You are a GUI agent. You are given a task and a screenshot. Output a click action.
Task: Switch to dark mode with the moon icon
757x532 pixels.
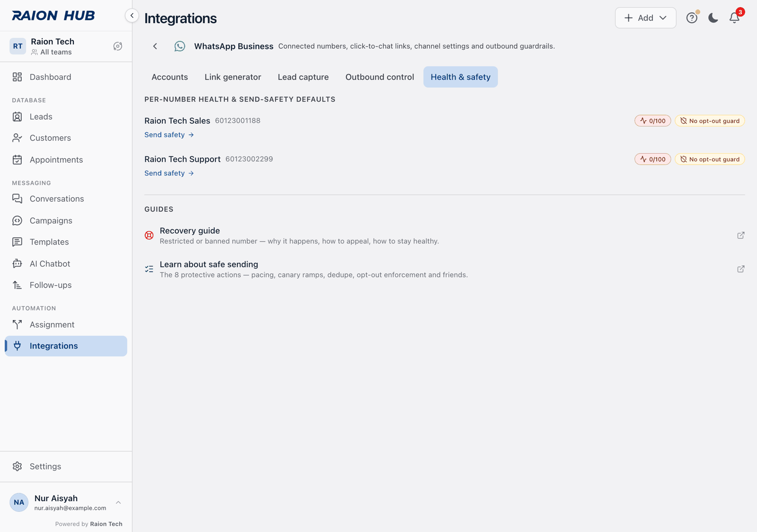pyautogui.click(x=713, y=18)
